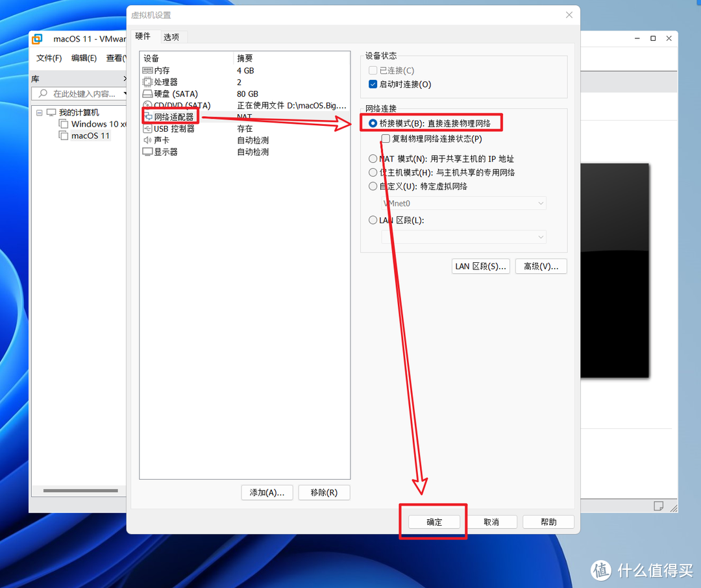Screen dimensions: 701x588
Task: Open the View (查看) menu in VMware
Action: (116, 58)
